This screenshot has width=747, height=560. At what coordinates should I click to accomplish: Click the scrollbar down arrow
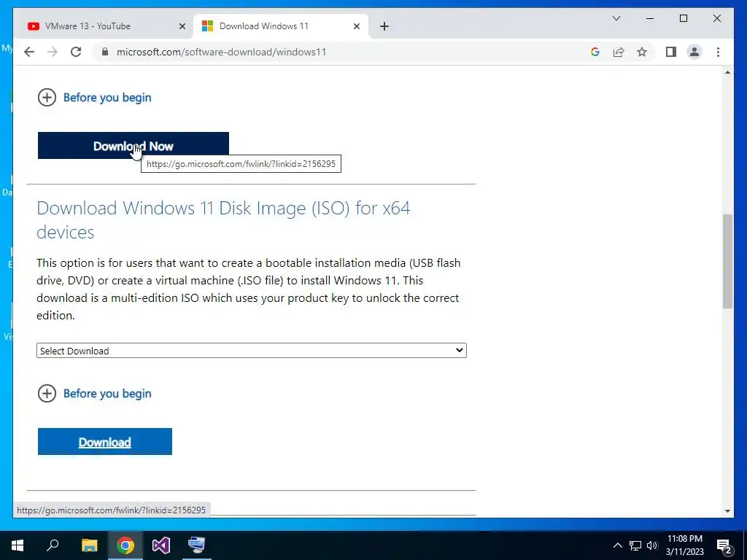[727, 511]
